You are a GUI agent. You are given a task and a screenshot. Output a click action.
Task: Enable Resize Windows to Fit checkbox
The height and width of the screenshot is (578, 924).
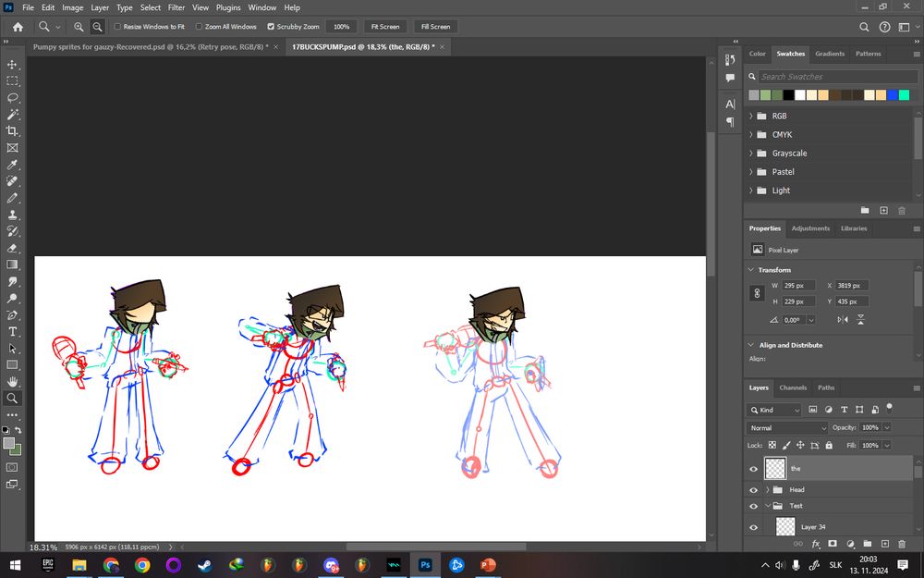[117, 27]
